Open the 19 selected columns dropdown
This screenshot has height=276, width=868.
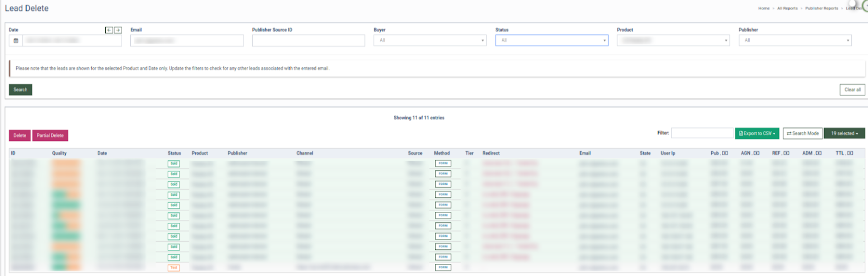(x=844, y=134)
